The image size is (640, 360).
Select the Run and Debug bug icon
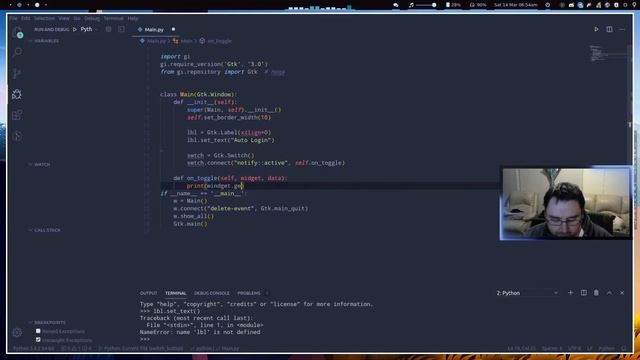pos(17,94)
